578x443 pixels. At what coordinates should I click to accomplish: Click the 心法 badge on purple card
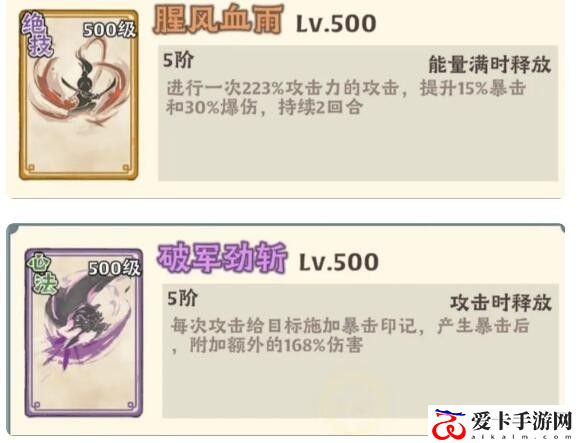[x=43, y=274]
